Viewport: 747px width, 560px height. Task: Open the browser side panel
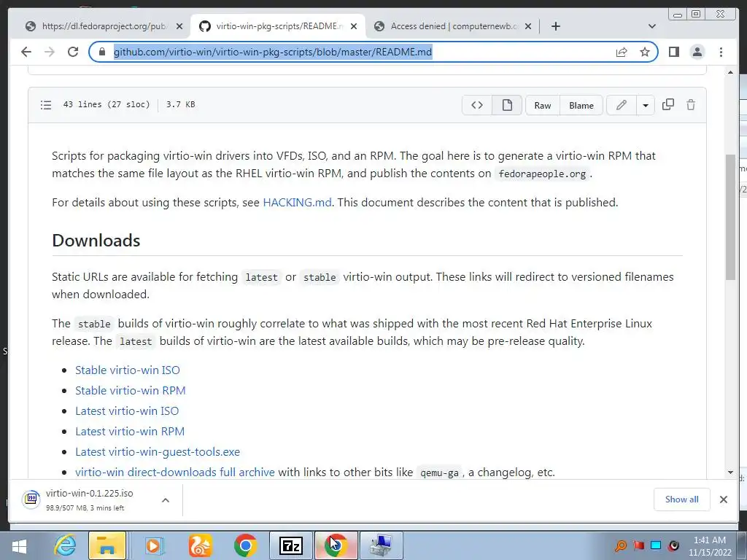click(673, 52)
